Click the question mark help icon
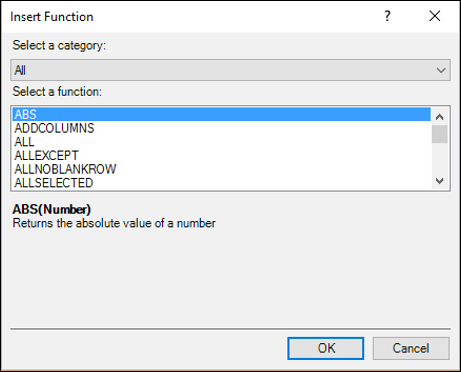 387,16
